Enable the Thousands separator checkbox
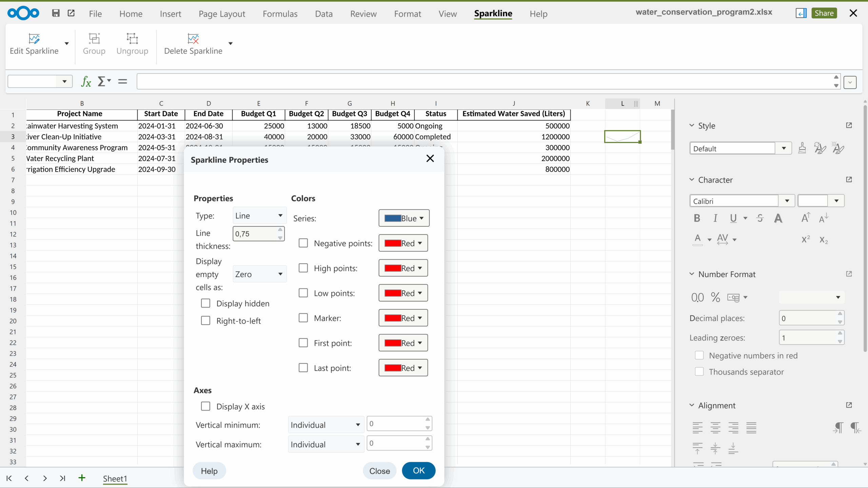Viewport: 868px width, 488px height. point(699,371)
